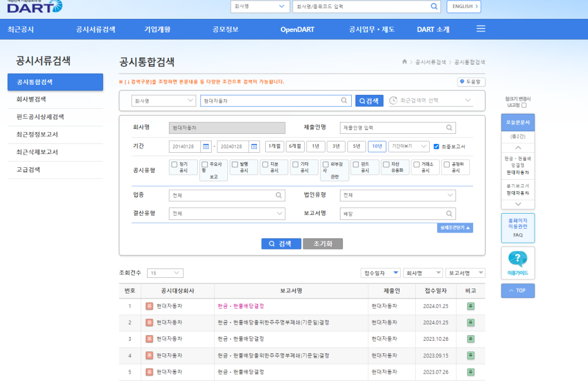
Task: Select the 10년 period button
Action: click(x=377, y=146)
